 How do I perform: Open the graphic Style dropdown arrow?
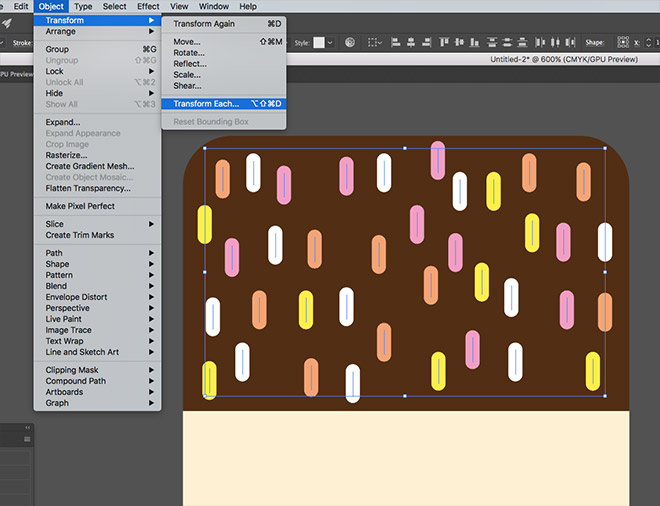point(330,43)
